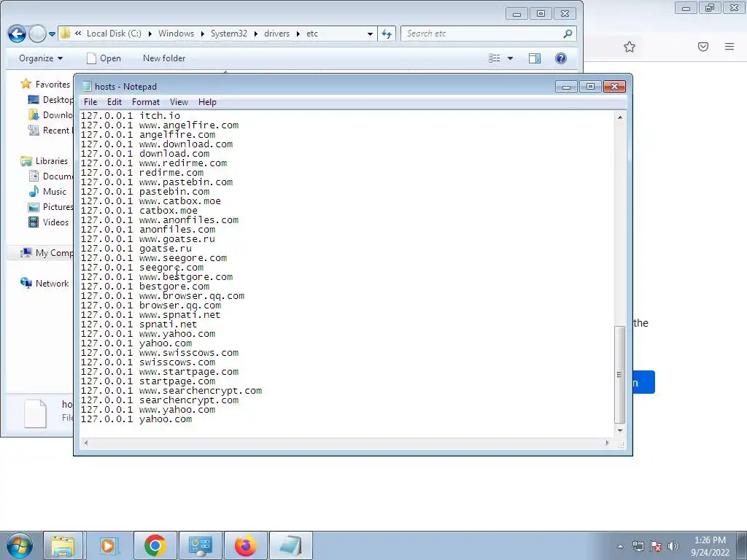Viewport: 747px width, 560px height.
Task: Select Libraries in the navigation pane
Action: (44, 161)
